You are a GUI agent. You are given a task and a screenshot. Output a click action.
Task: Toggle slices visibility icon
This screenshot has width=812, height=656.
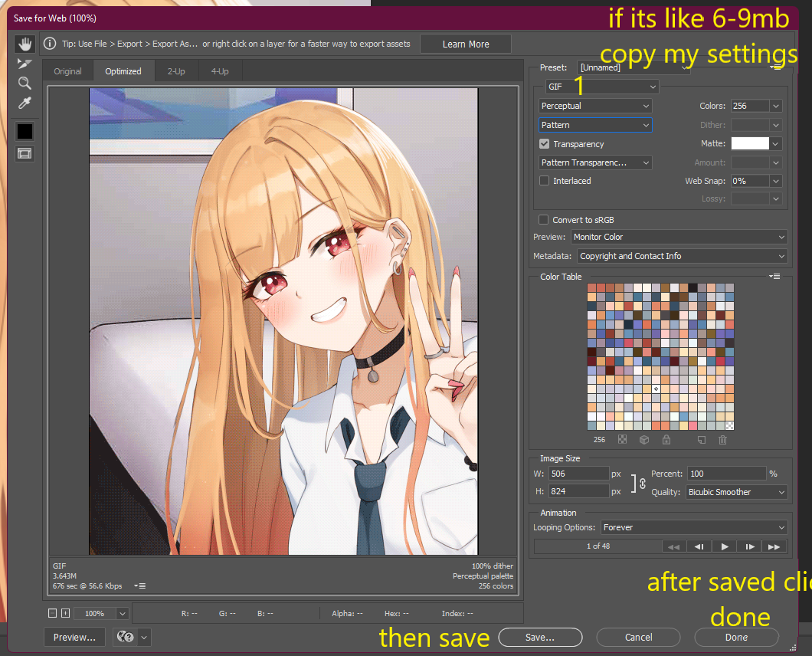click(25, 153)
